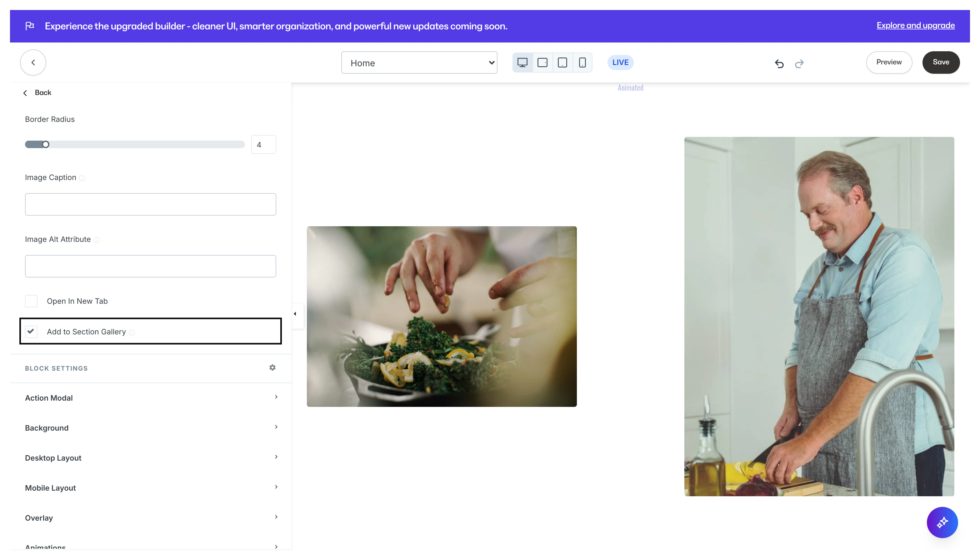The height and width of the screenshot is (560, 980).
Task: Click the Border Radius slider handle
Action: (46, 145)
